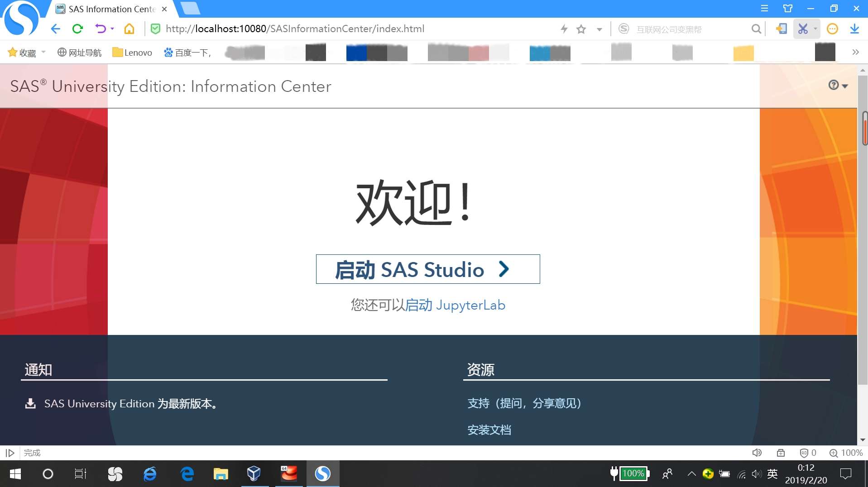Bookmark this page with the star icon

point(581,29)
